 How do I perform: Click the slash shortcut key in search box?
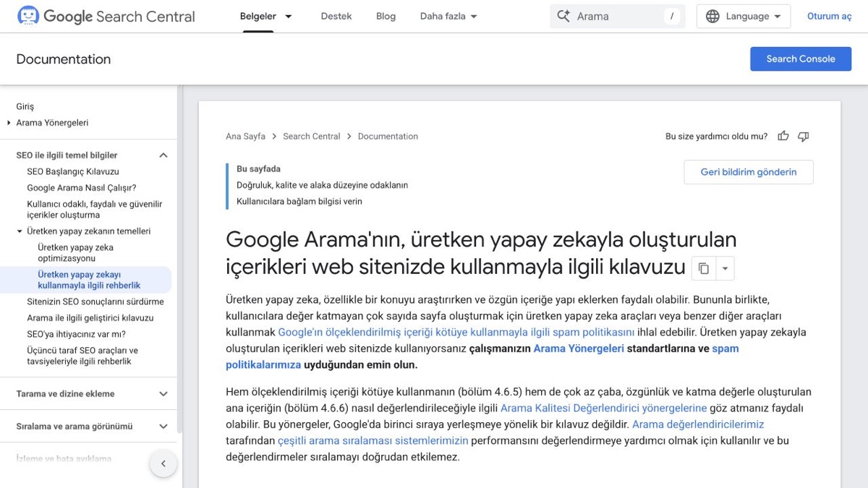coord(673,16)
